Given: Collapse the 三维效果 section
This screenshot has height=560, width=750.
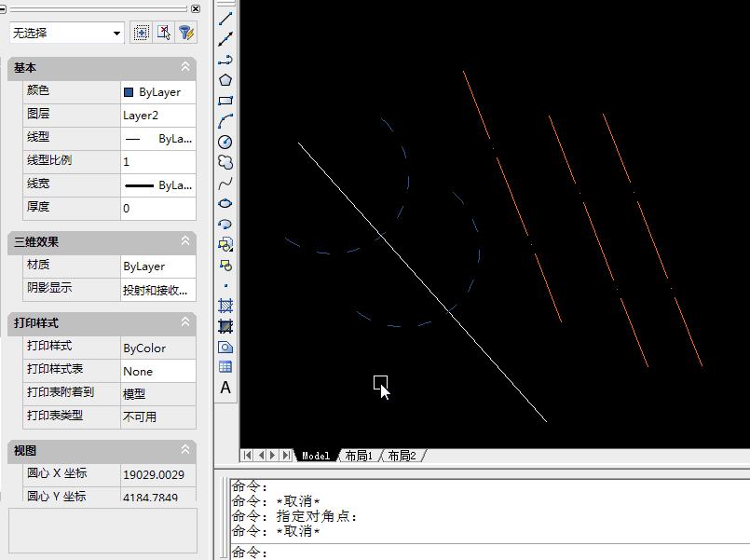Looking at the screenshot, I should coord(185,241).
